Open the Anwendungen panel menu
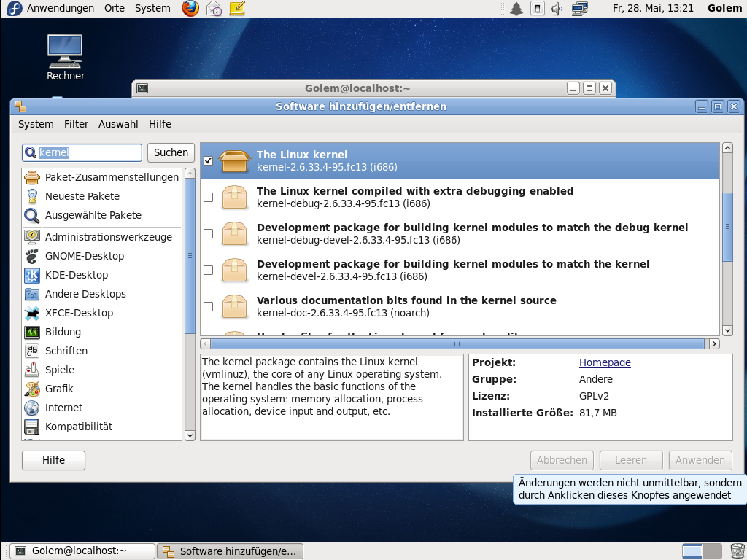Image resolution: width=747 pixels, height=560 pixels. [60, 8]
